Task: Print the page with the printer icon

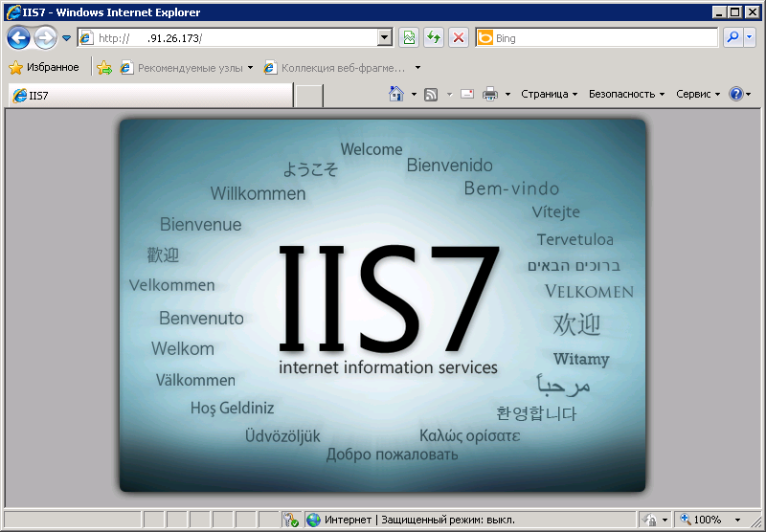Action: click(x=490, y=94)
